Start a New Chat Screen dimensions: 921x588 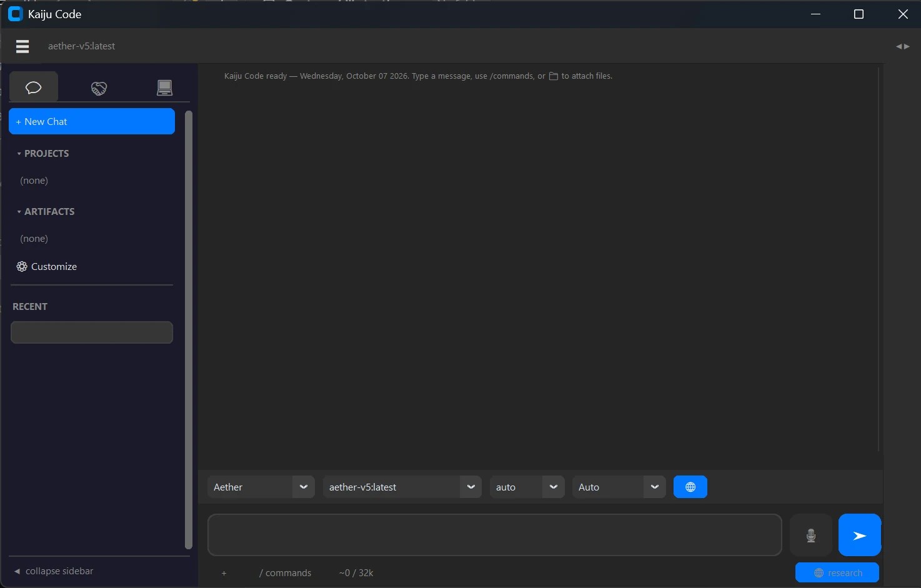(92, 121)
